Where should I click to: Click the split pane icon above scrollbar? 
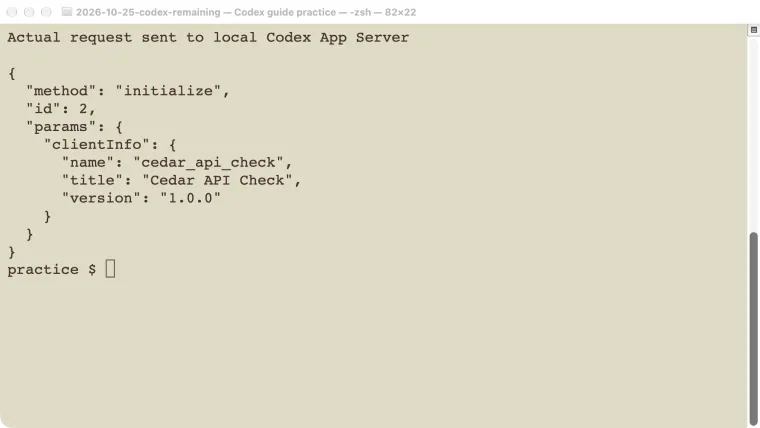pos(754,30)
